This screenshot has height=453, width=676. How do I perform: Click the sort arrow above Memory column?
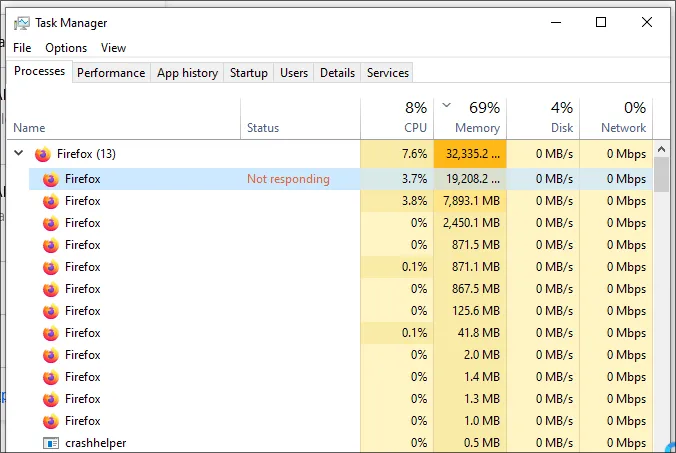447,105
